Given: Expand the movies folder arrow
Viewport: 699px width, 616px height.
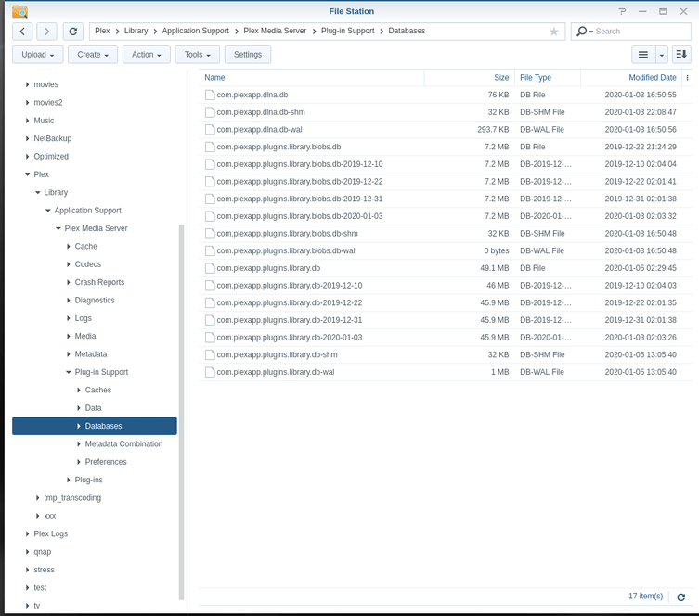Looking at the screenshot, I should (x=27, y=84).
